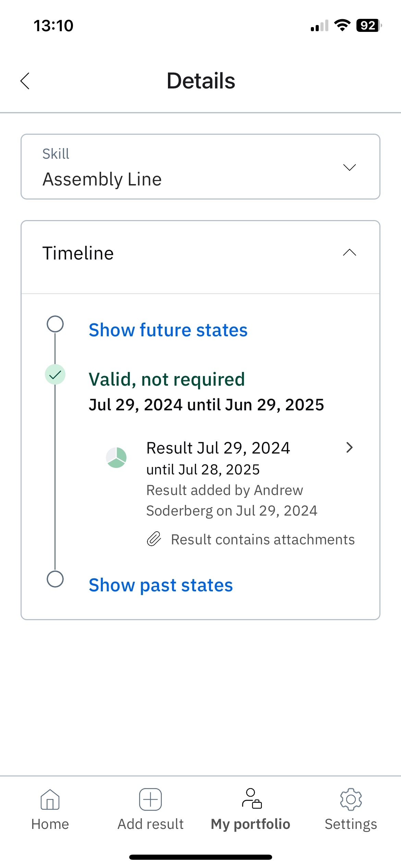Switch to the Settings tab label
Image resolution: width=401 pixels, height=868 pixels.
click(x=351, y=824)
